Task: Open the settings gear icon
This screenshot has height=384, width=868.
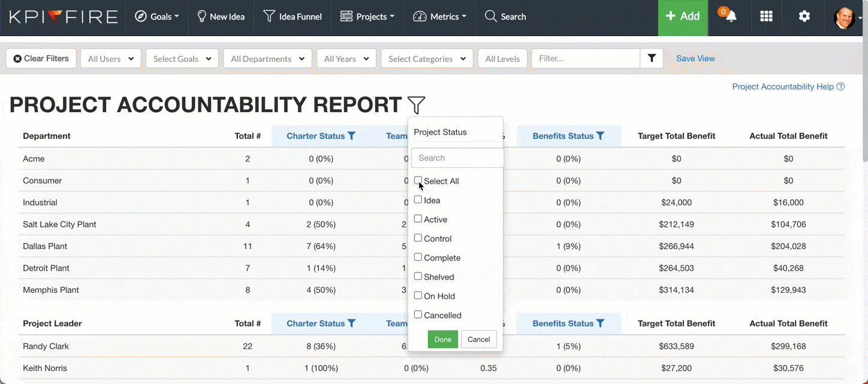Action: 804,17
